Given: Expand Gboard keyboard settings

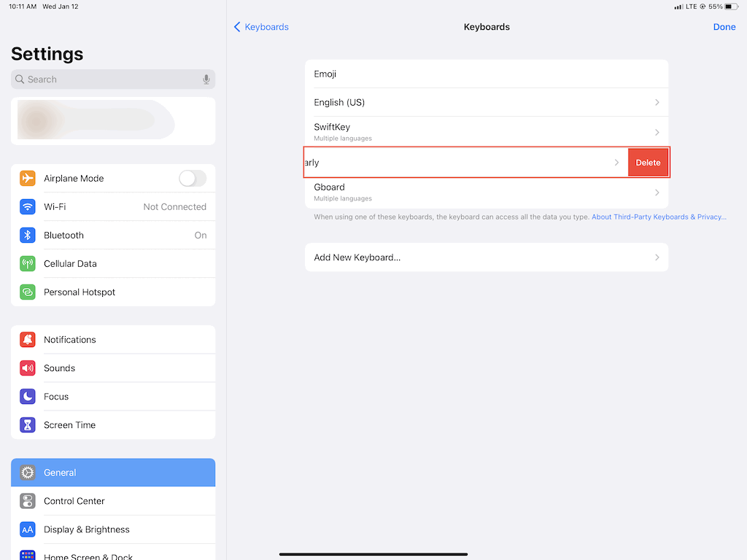Looking at the screenshot, I should tap(656, 192).
